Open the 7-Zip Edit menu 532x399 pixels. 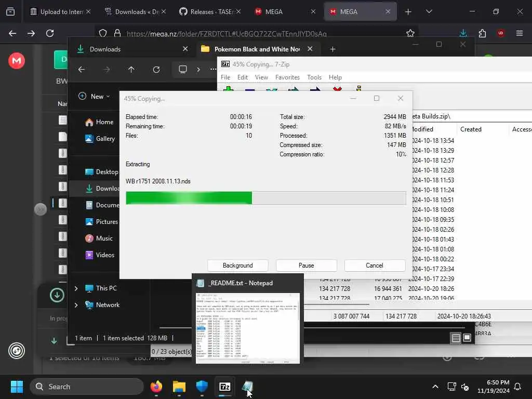click(242, 77)
